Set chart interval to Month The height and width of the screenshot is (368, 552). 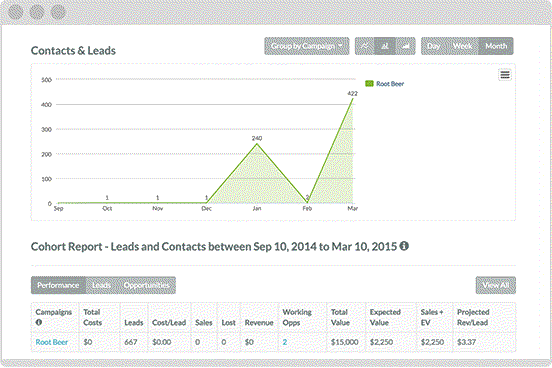pos(496,46)
